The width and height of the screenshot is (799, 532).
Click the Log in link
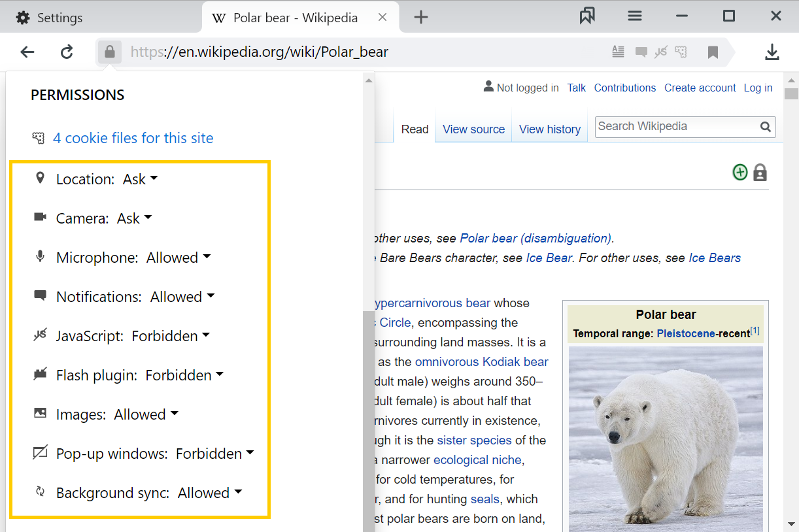click(758, 88)
